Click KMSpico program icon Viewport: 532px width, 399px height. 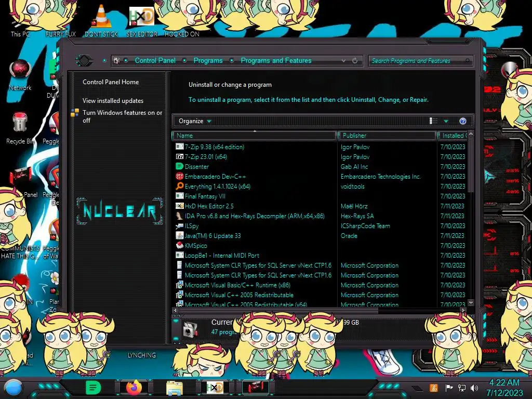(x=179, y=245)
